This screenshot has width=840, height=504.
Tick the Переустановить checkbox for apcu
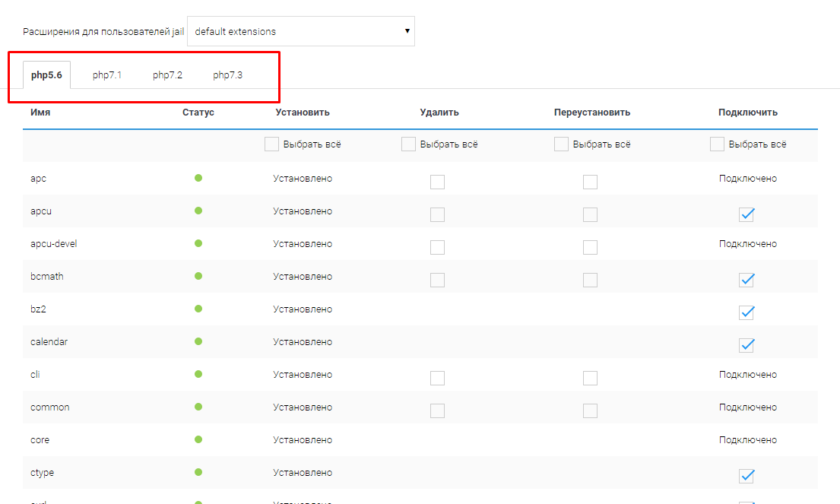(590, 214)
